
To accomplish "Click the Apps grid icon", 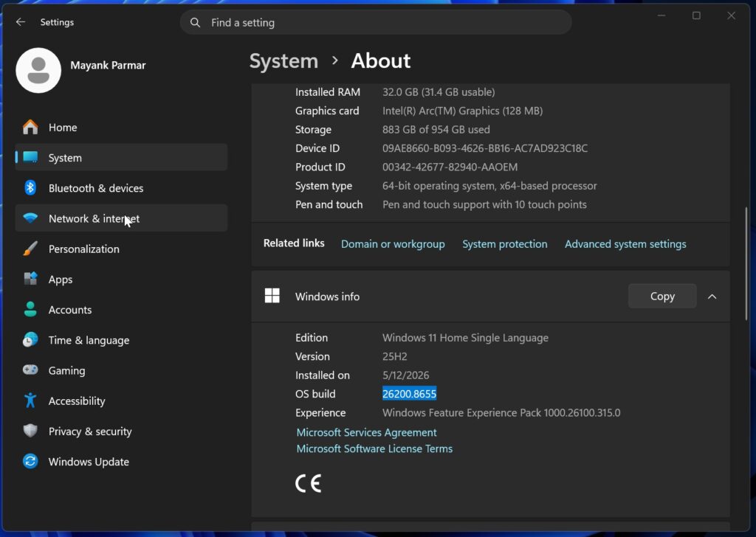I will coord(30,279).
